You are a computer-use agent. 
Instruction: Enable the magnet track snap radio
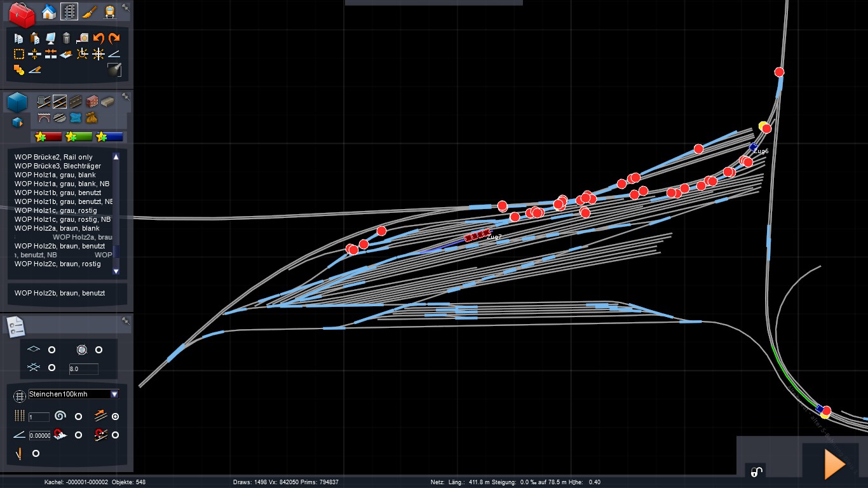coord(115,435)
